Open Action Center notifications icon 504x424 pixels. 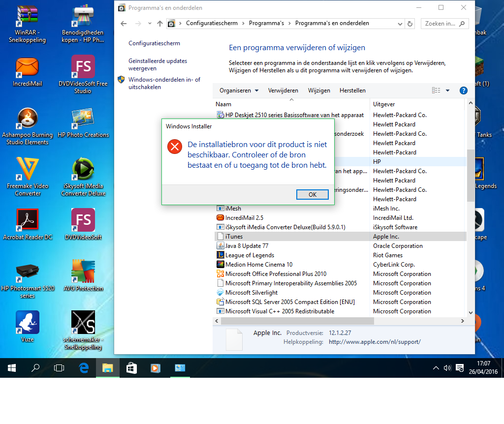tap(460, 368)
